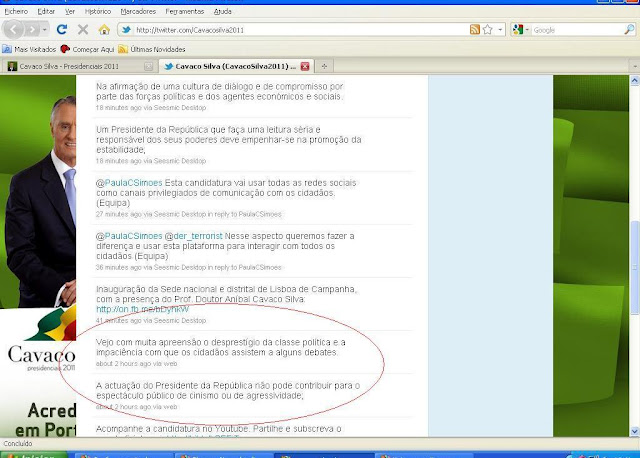Image resolution: width=640 pixels, height=458 pixels.
Task: Go forward with the Forward arrow
Action: [x=31, y=30]
